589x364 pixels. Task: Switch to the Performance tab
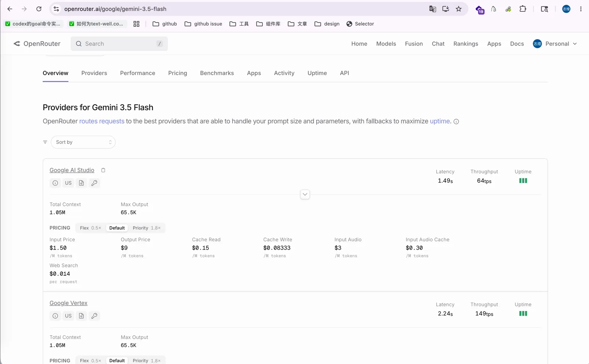(x=138, y=73)
